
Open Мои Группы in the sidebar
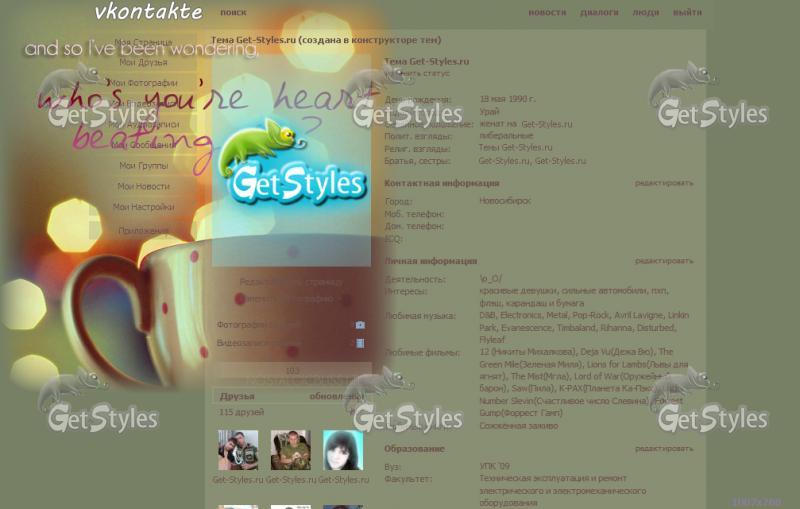tap(143, 166)
